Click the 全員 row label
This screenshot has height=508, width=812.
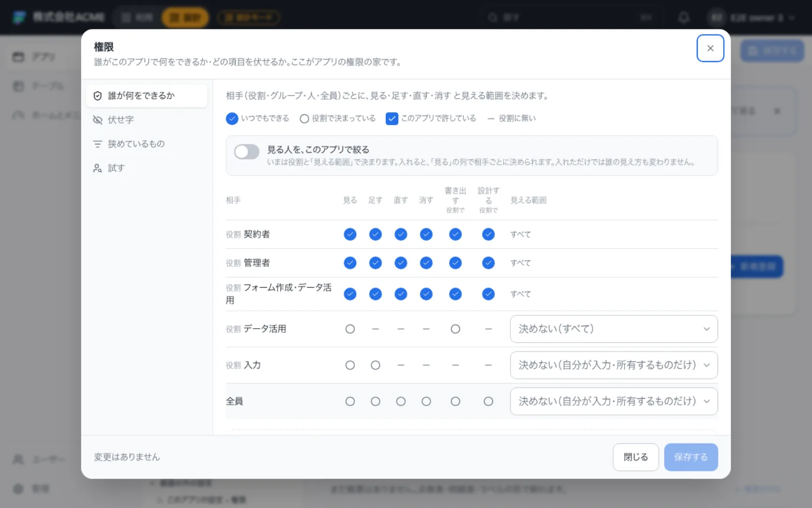pos(234,401)
